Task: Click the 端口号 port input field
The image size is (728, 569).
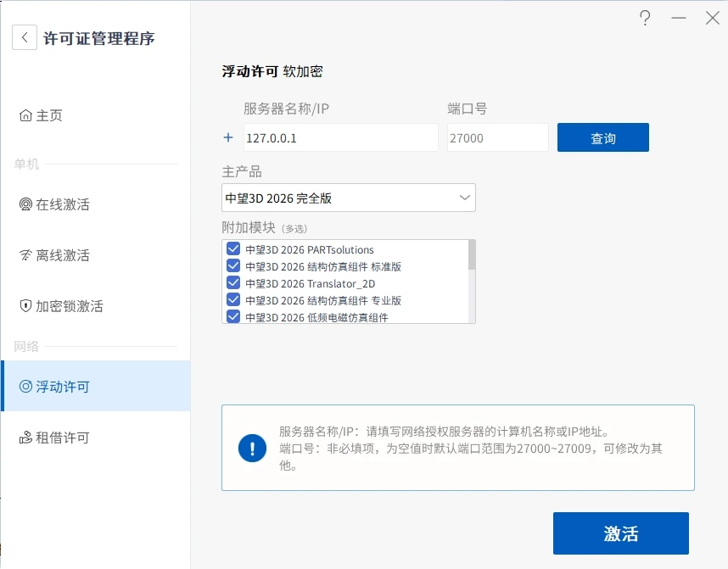Action: [498, 137]
